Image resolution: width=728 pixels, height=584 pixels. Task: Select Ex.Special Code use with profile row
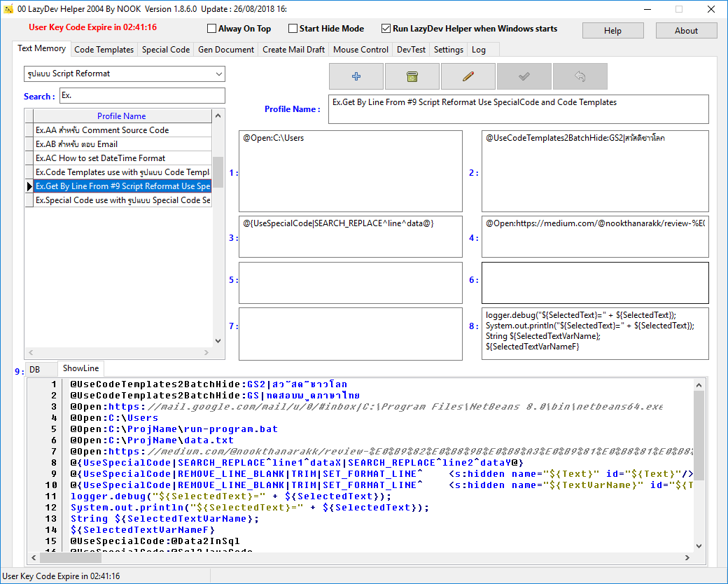[122, 200]
